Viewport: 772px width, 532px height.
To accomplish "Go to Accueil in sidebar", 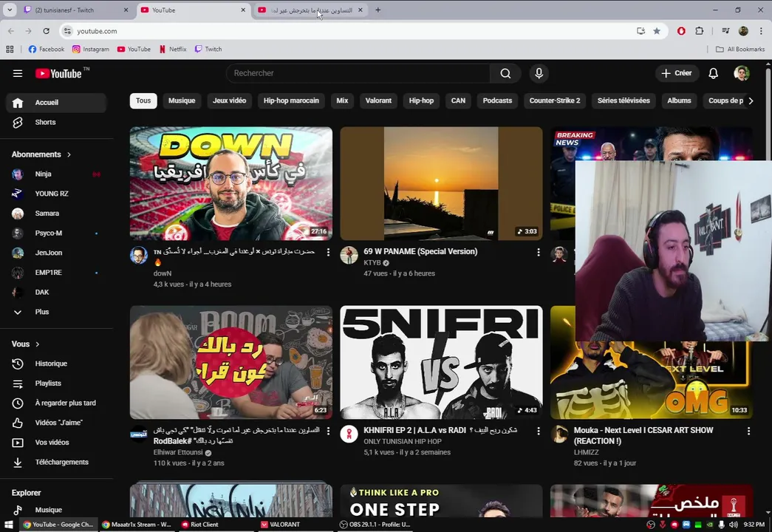I will pos(57,103).
